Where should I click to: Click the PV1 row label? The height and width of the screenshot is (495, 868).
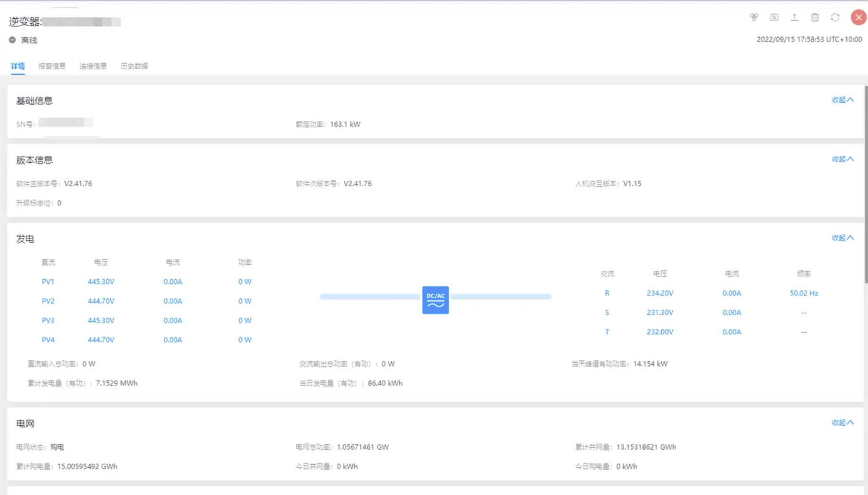pyautogui.click(x=48, y=282)
